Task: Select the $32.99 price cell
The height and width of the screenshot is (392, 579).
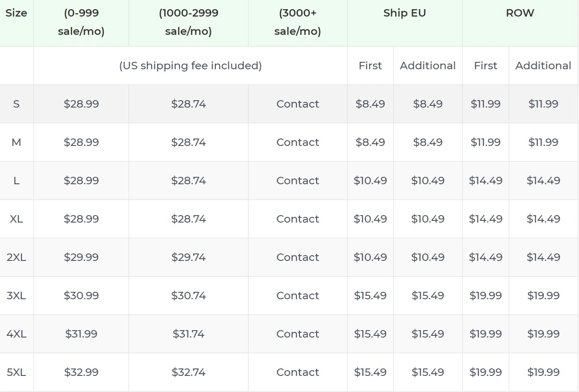Action: pos(81,372)
